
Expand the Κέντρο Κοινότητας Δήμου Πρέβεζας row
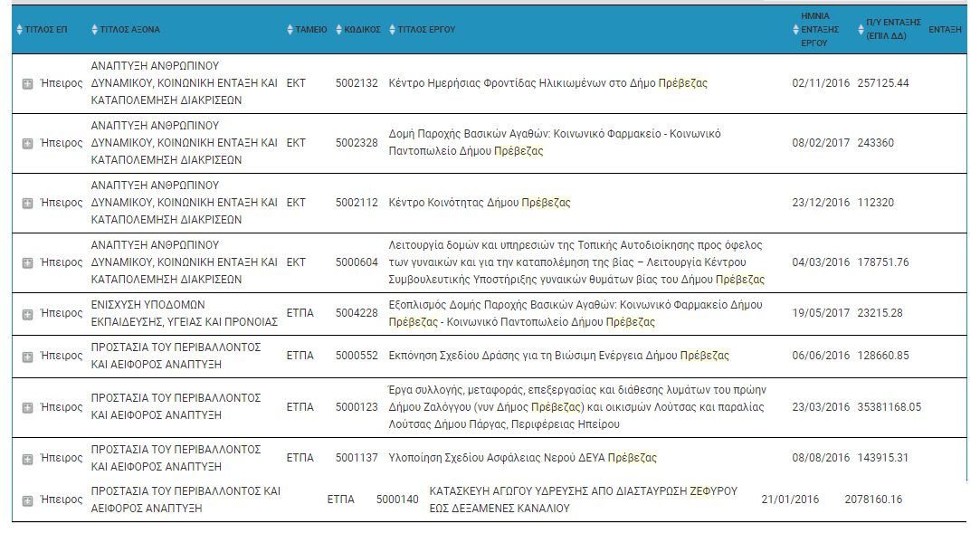click(x=27, y=203)
